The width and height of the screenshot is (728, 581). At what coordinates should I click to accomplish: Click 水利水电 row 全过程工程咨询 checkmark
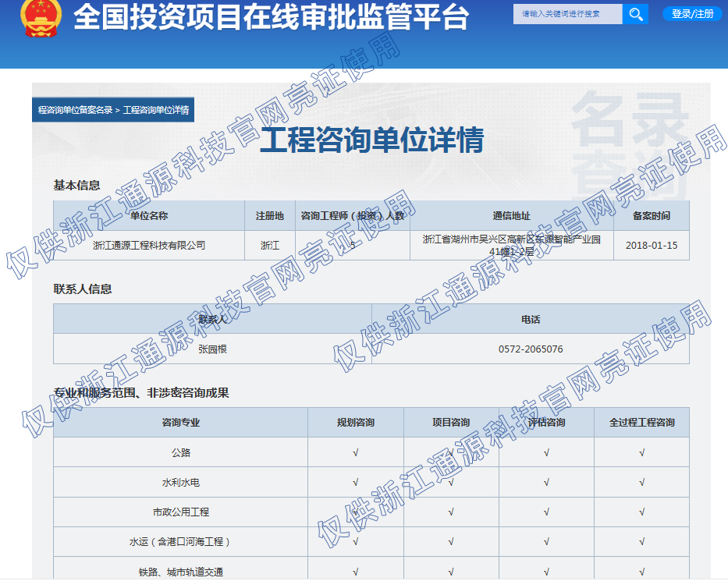tap(641, 483)
